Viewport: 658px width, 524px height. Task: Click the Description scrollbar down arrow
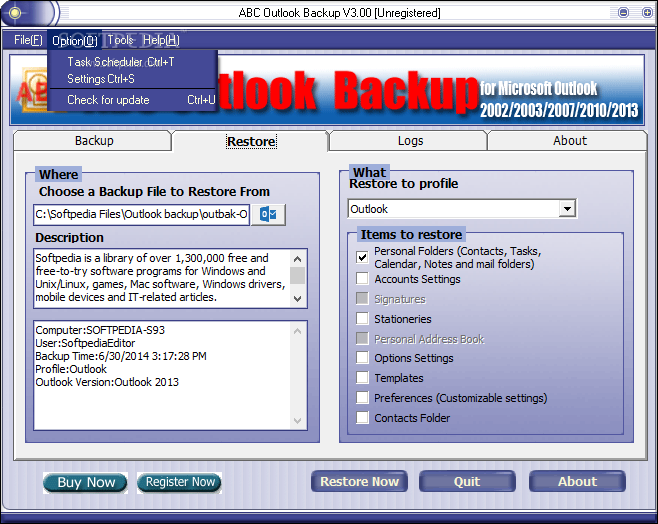tap(298, 299)
